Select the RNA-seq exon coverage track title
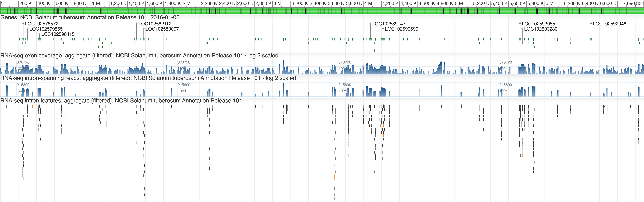Viewport: 644px width, 202px height. 139,56
